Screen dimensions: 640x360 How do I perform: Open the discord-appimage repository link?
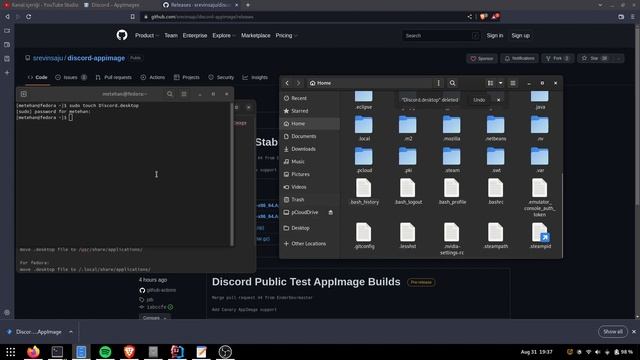96,58
